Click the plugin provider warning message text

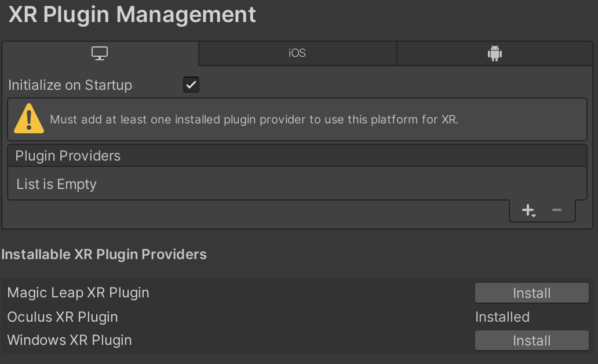[x=254, y=120]
